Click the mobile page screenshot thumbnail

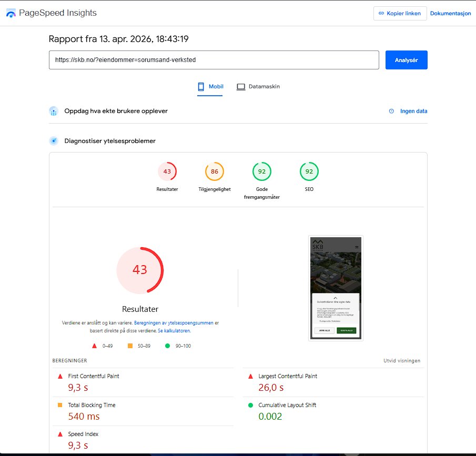coord(335,288)
